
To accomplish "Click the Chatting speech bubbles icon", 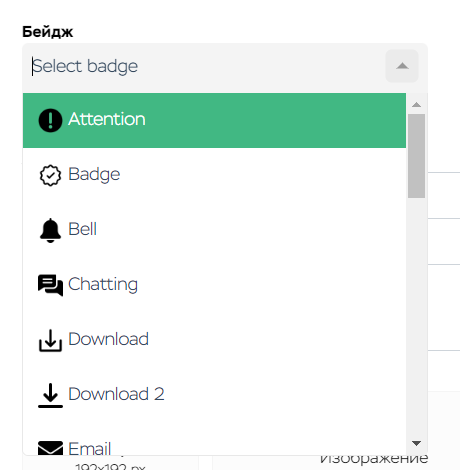I will [50, 285].
